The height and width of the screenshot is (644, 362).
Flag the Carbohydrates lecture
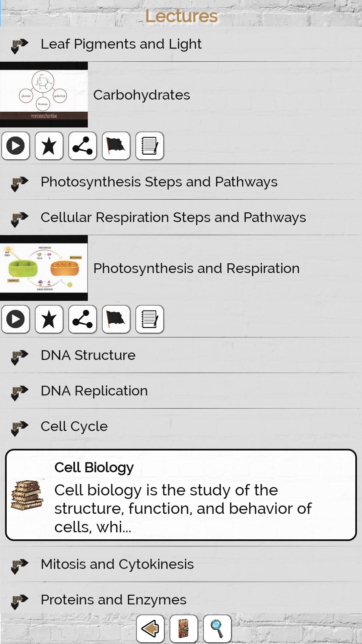tap(116, 146)
